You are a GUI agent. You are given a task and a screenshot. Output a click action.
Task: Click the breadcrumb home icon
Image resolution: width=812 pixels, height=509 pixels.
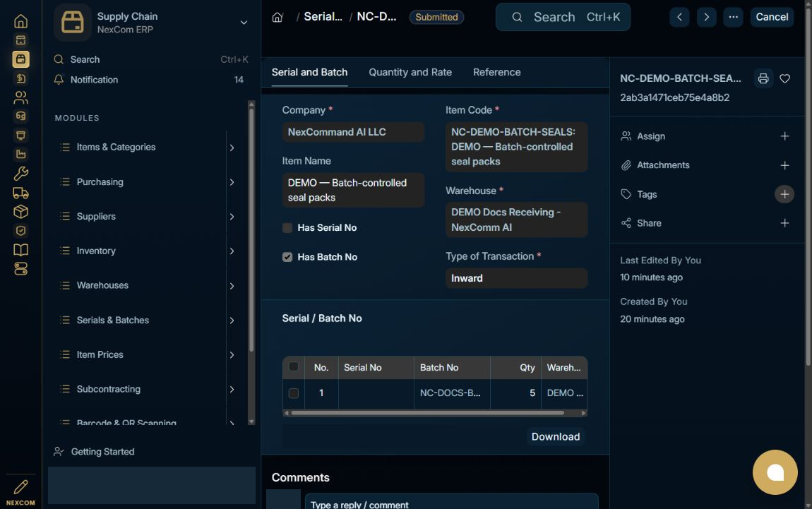(277, 17)
